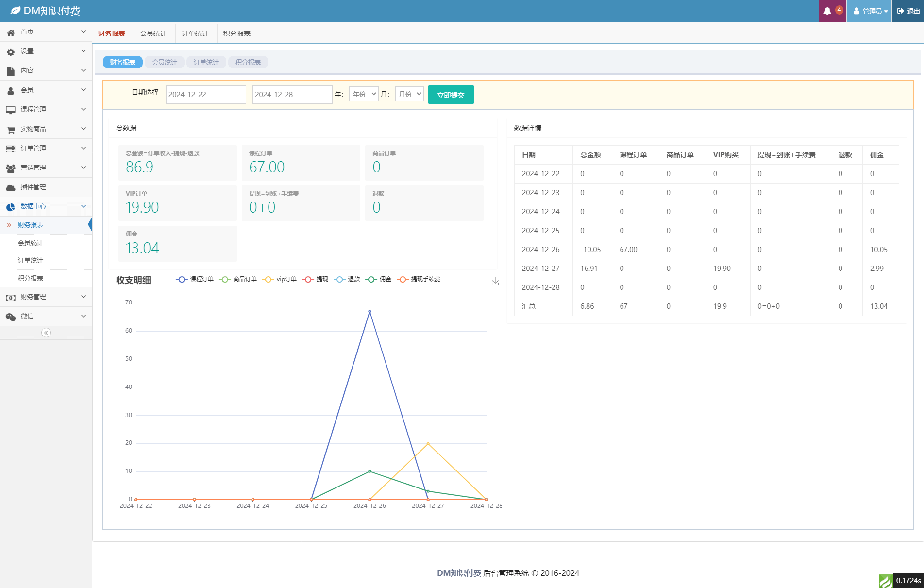The width and height of the screenshot is (924, 588).
Task: Open the 管理员 user dropdown menu
Action: [x=870, y=11]
